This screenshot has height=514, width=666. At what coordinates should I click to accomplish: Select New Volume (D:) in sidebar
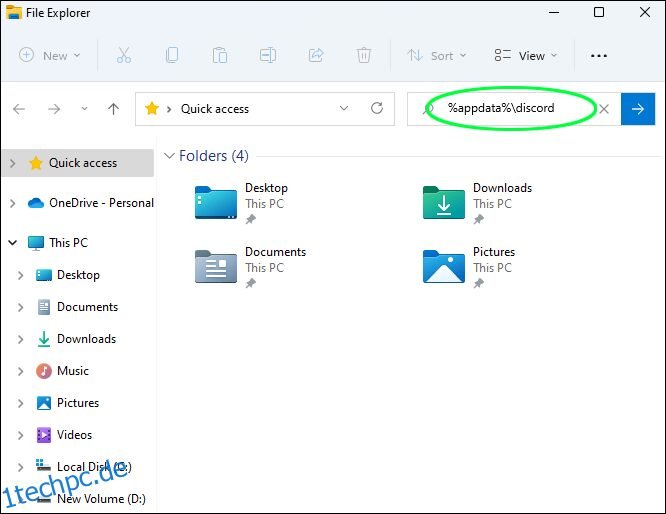point(90,499)
